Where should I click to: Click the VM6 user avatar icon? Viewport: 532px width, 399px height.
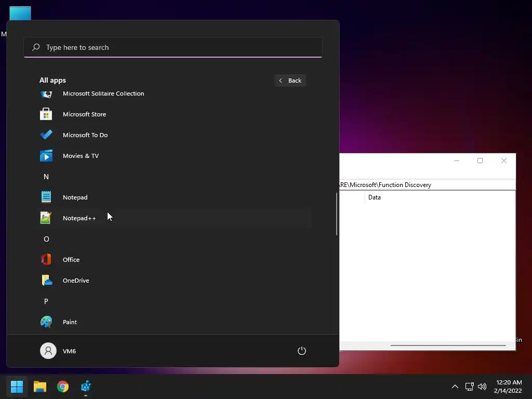pos(48,351)
